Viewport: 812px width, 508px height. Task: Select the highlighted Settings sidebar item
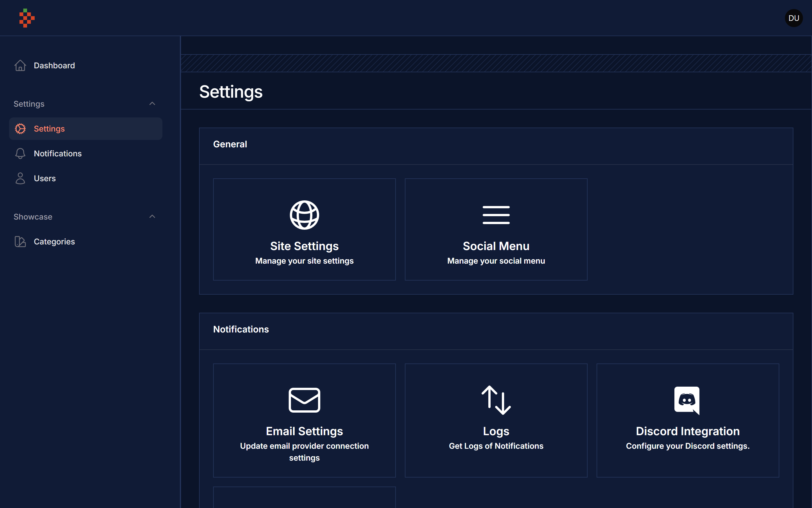85,129
